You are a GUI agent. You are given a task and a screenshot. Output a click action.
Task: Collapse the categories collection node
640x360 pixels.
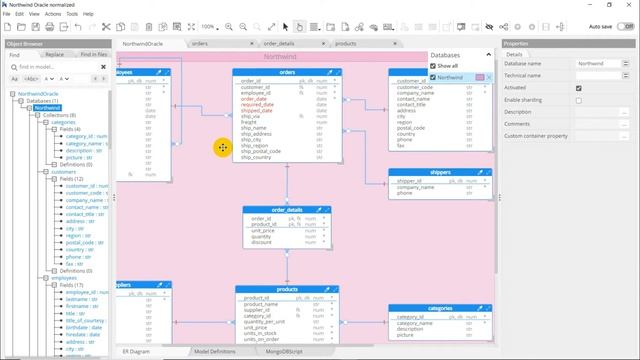click(x=46, y=122)
